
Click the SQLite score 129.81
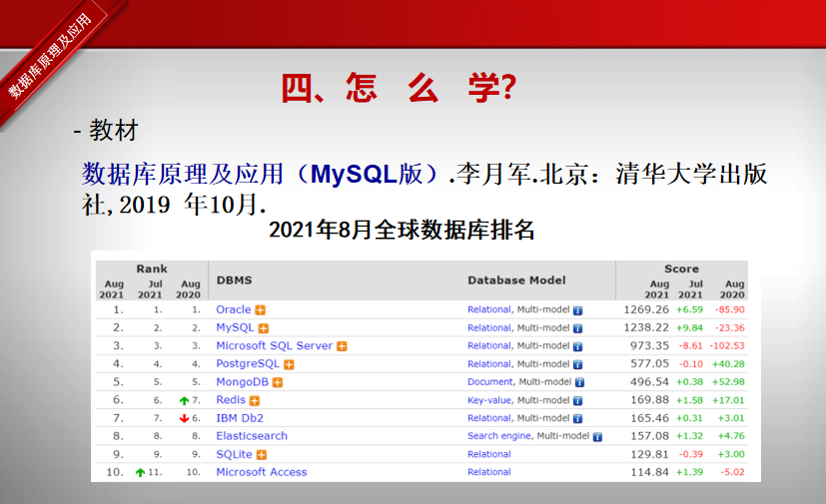pyautogui.click(x=649, y=454)
